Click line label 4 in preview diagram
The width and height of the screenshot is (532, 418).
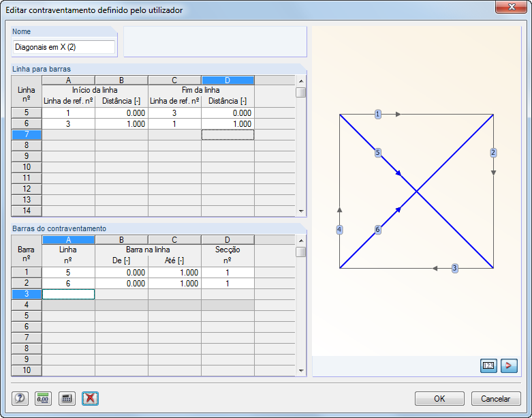pos(339,230)
